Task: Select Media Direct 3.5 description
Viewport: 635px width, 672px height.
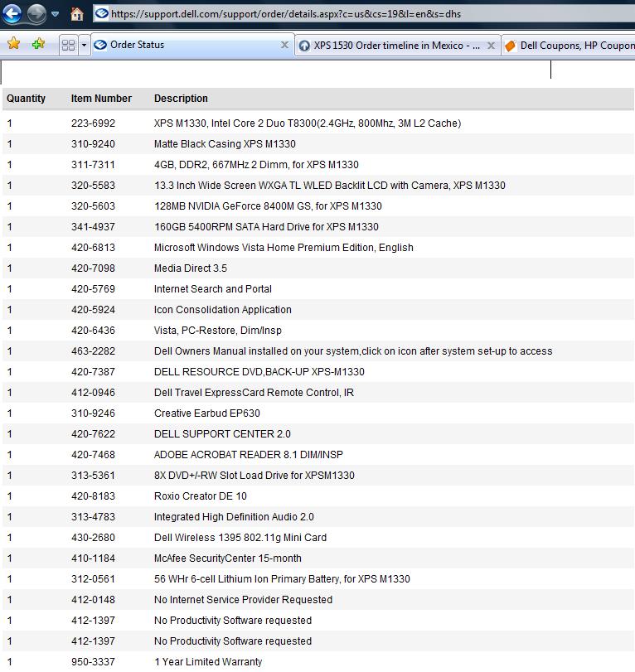Action: (x=191, y=268)
